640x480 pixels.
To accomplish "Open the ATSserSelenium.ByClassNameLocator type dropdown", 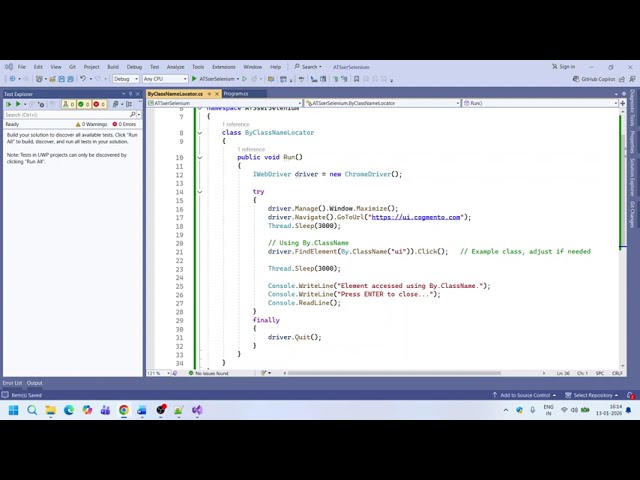I will [x=382, y=103].
